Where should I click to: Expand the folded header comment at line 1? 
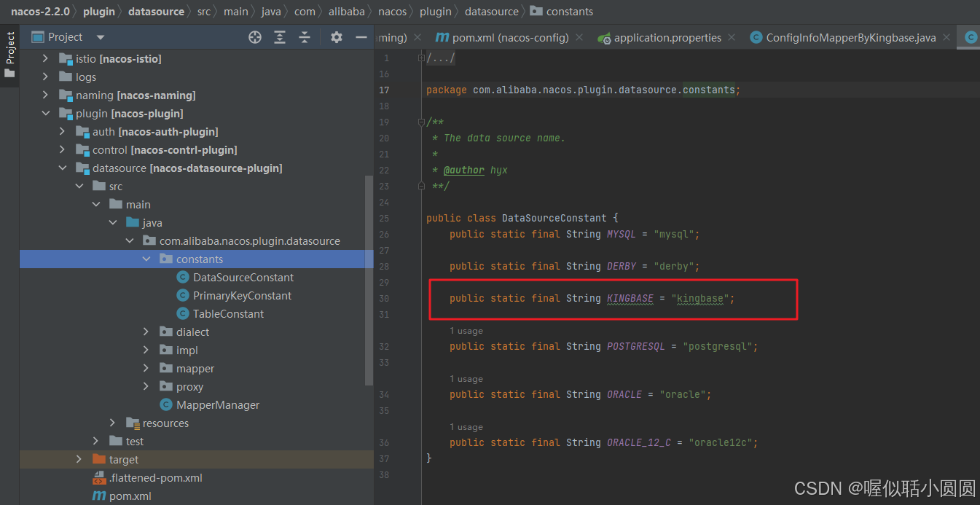point(421,58)
